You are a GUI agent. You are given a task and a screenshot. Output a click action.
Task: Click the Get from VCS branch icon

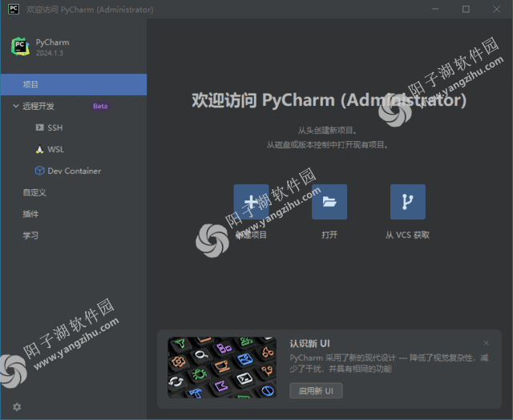click(408, 202)
